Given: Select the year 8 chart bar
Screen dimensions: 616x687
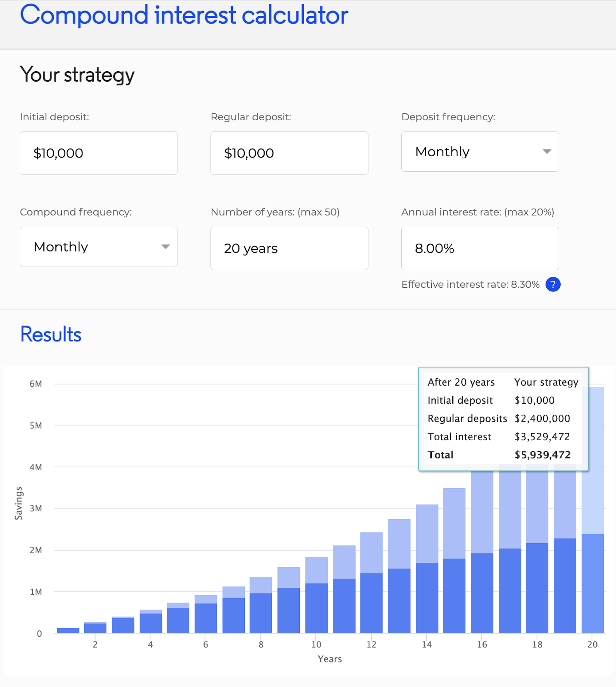Looking at the screenshot, I should 261,605.
